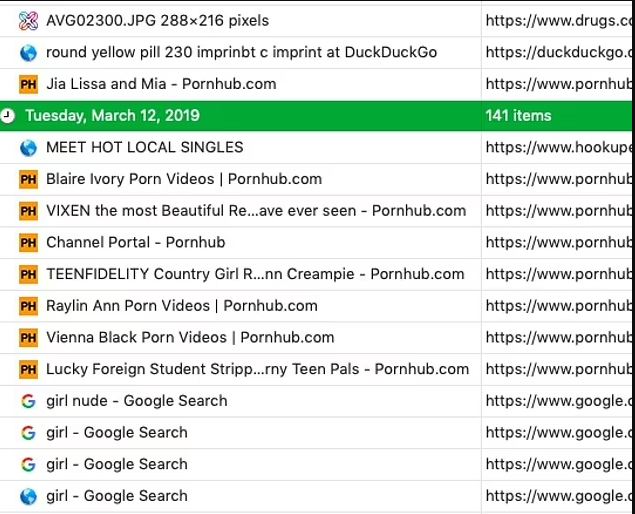
Task: Click the globe icon beside the DuckDuckGo entry
Action: pyautogui.click(x=28, y=52)
